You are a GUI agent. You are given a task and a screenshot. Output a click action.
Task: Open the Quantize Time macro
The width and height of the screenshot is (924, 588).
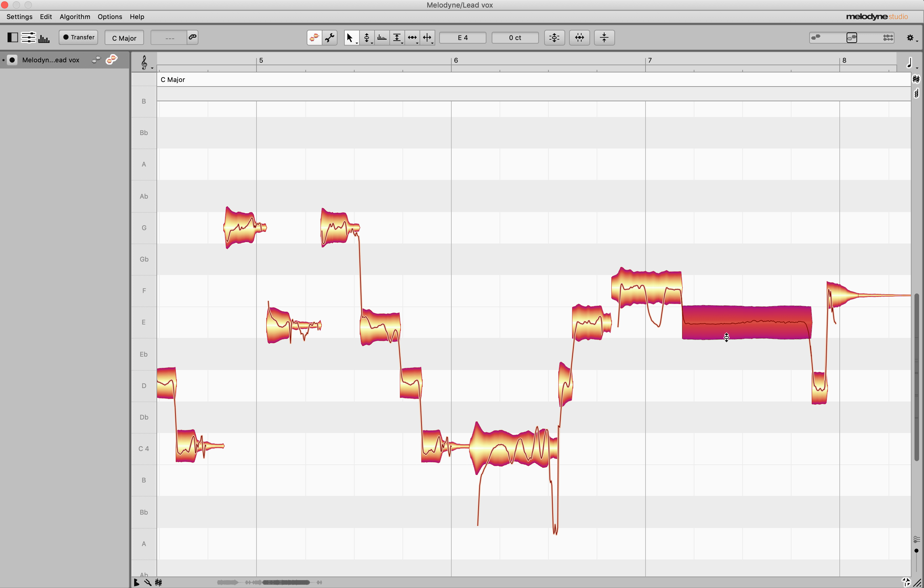579,38
